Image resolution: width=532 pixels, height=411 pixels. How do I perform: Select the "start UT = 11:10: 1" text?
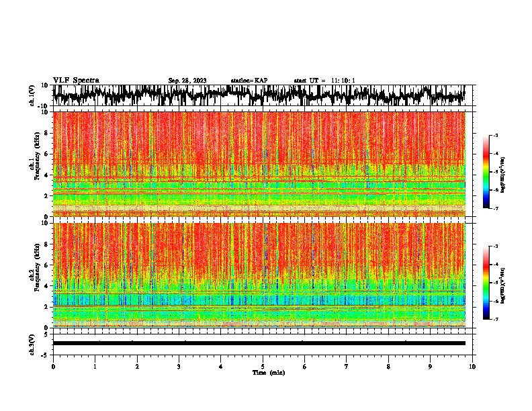[x=324, y=81]
